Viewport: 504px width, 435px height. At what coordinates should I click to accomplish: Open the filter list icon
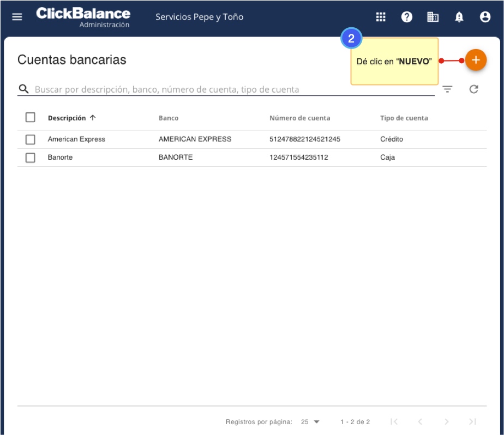447,89
